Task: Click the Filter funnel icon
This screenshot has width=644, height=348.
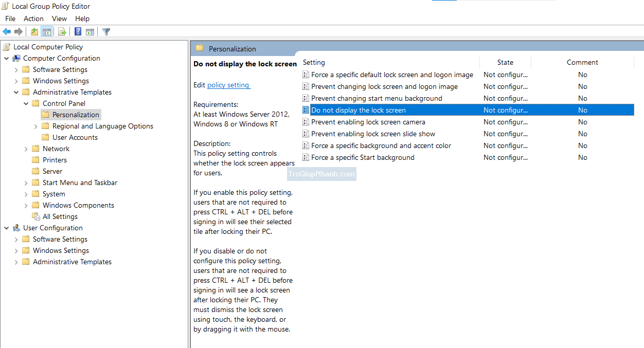Action: tap(106, 32)
